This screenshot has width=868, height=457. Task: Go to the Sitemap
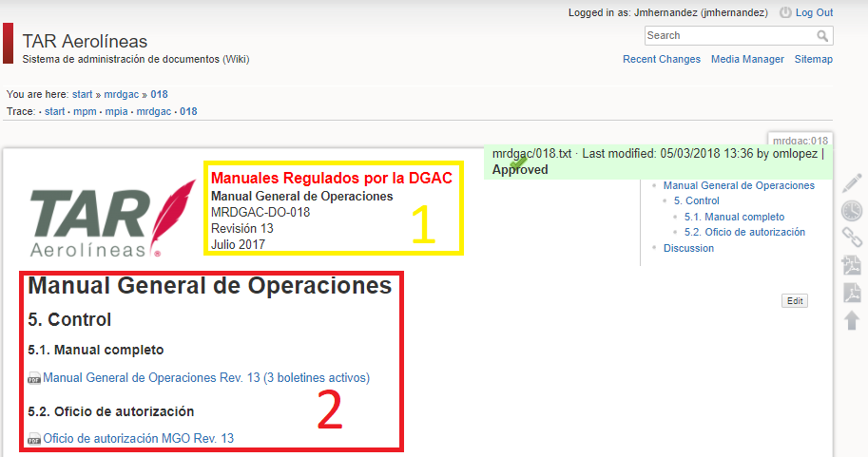(813, 59)
